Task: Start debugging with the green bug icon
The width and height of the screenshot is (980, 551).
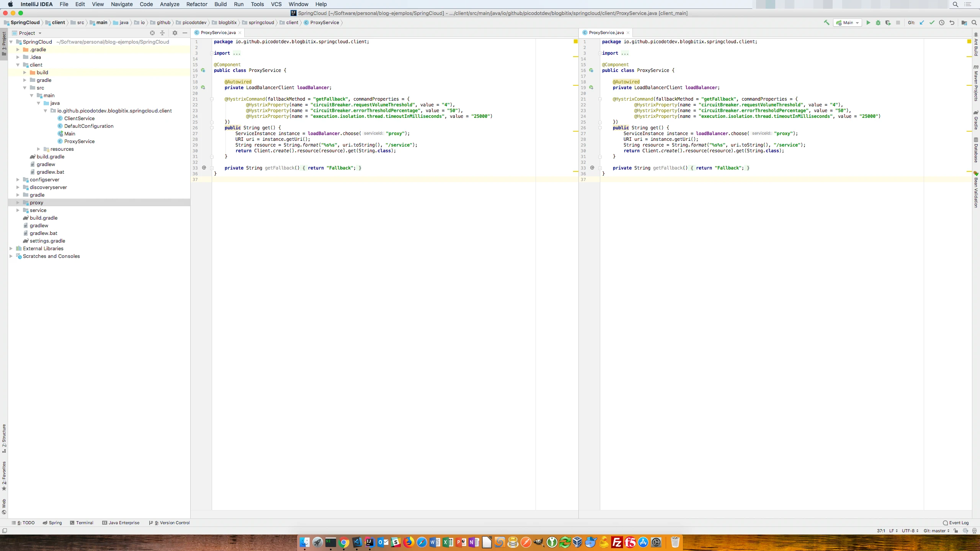Action: 878,23
